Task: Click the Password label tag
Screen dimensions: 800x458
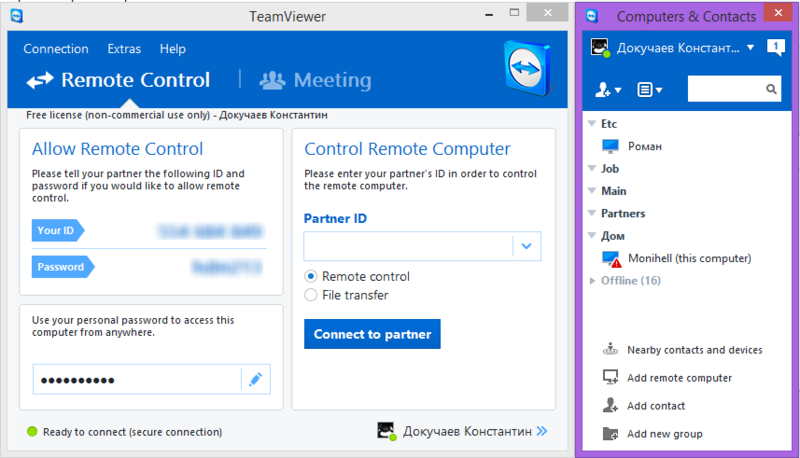Action: coord(63,267)
